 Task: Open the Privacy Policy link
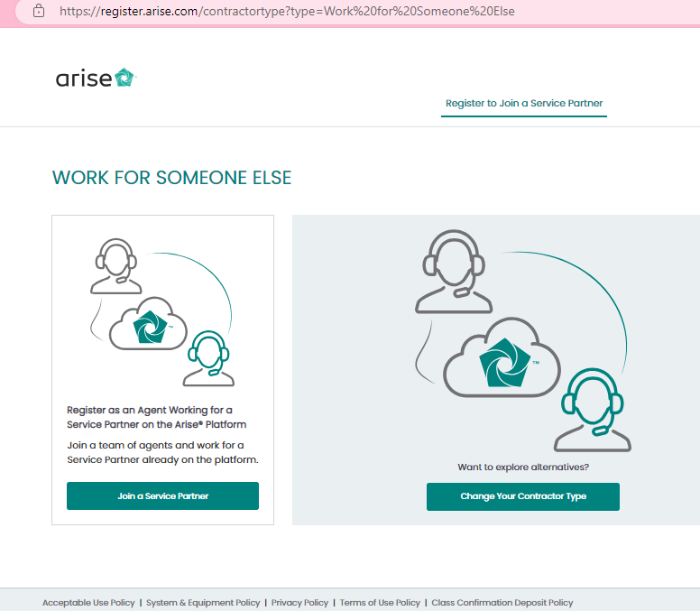pyautogui.click(x=299, y=603)
